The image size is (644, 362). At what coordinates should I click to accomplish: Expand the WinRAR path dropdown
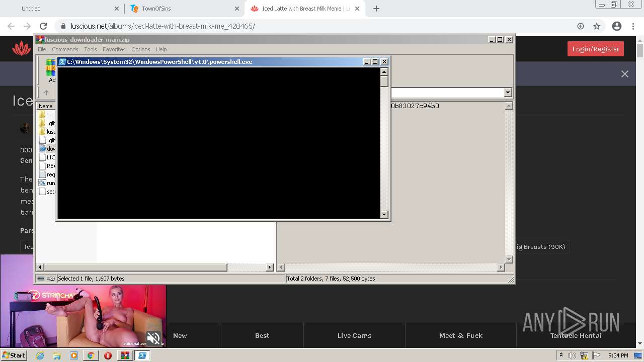coord(508,93)
